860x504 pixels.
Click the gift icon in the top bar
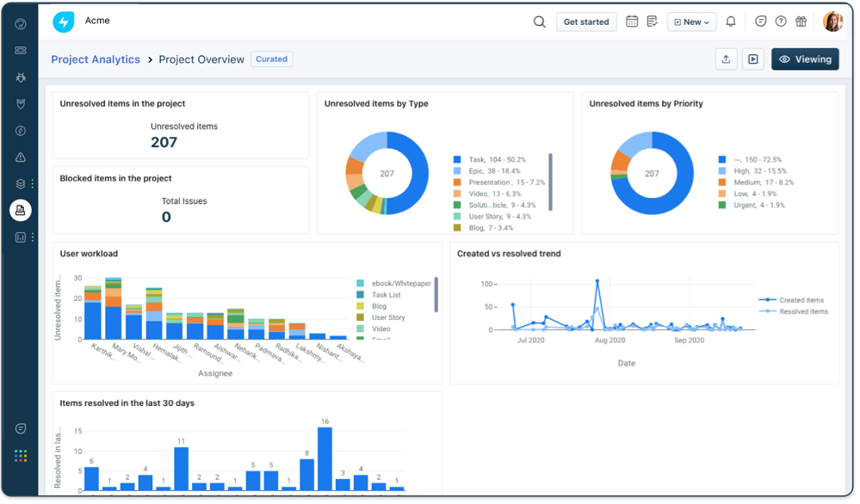pyautogui.click(x=801, y=22)
